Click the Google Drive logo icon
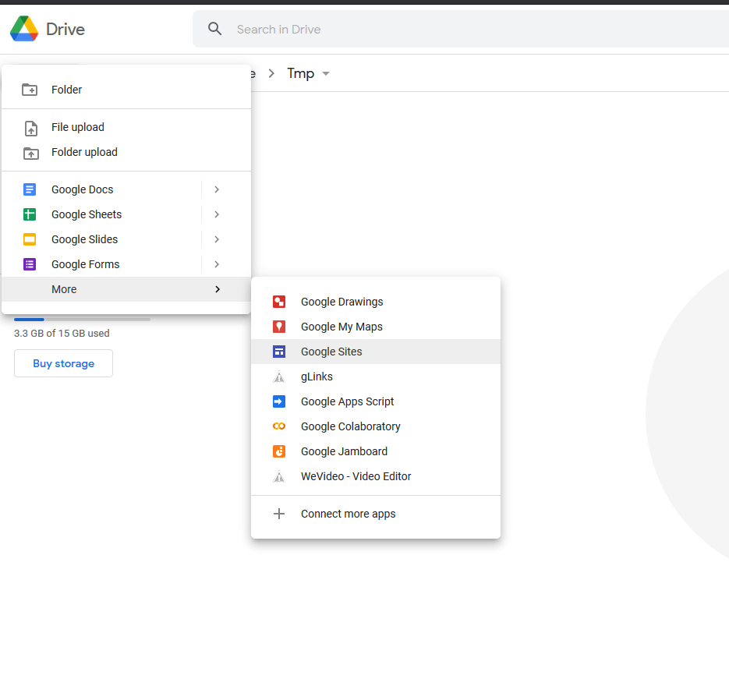Screen dimensions: 729x700 click(24, 29)
